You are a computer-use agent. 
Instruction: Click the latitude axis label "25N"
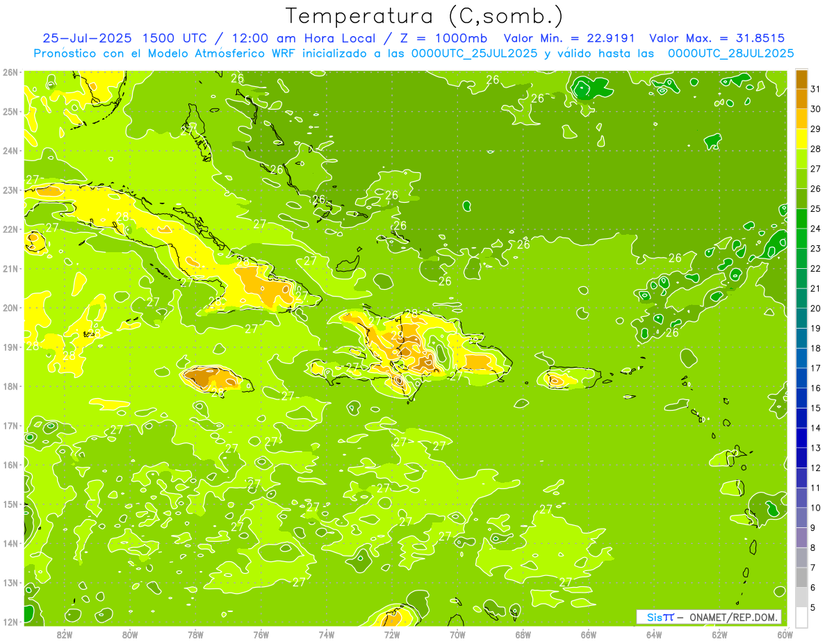click(10, 111)
